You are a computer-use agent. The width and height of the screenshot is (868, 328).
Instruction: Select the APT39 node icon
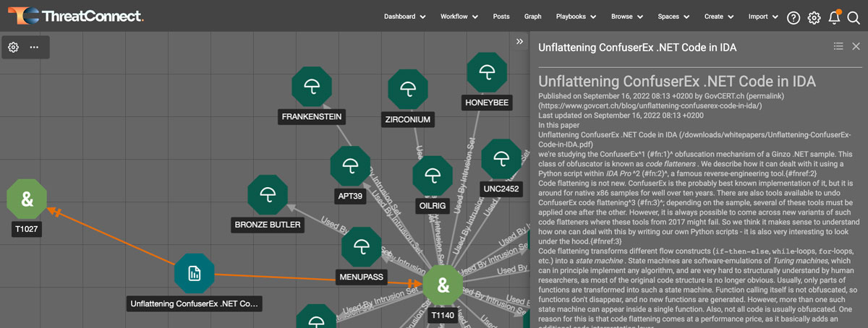pyautogui.click(x=350, y=166)
